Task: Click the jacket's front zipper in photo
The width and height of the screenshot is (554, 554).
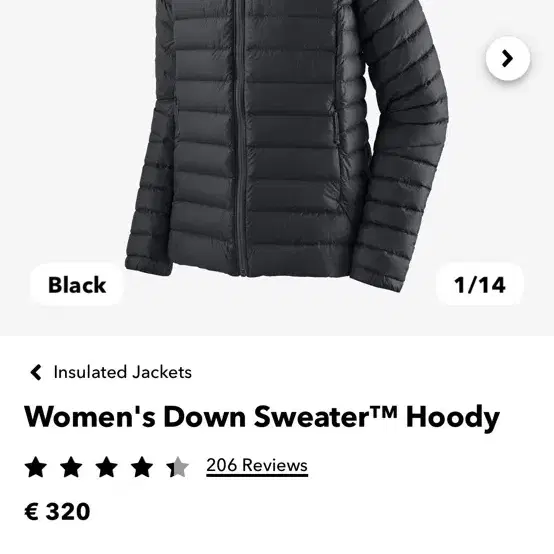Action: (x=241, y=141)
